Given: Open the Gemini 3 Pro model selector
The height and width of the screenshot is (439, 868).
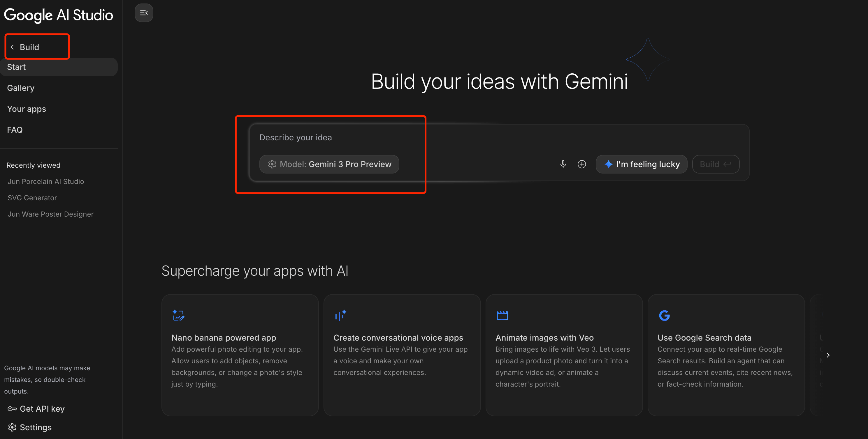Looking at the screenshot, I should coord(329,164).
